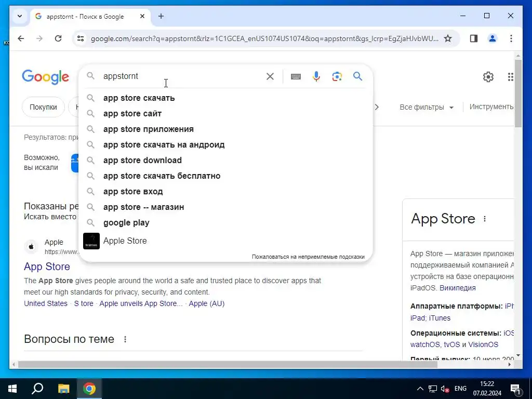The width and height of the screenshot is (532, 399).
Task: Open the network tray icon
Action: point(433,389)
